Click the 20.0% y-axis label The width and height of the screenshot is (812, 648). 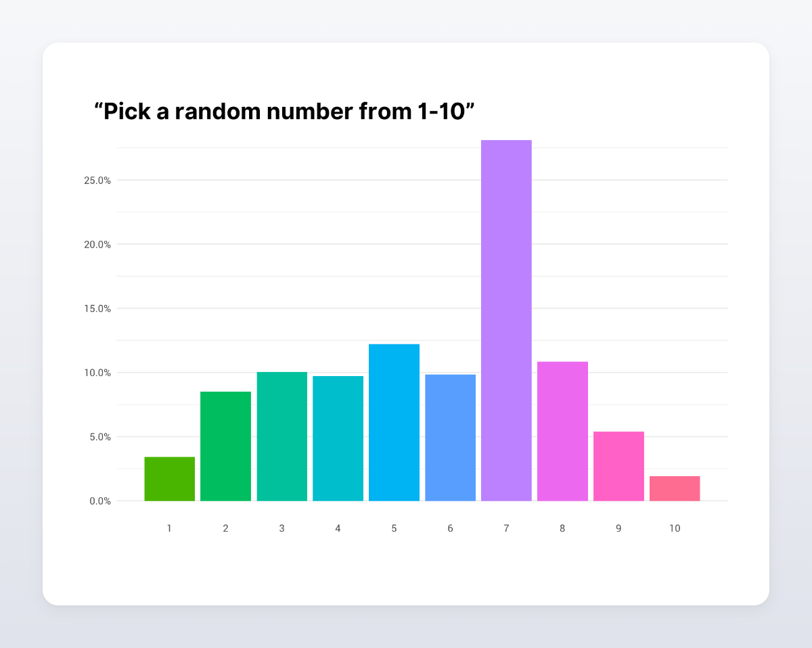97,244
